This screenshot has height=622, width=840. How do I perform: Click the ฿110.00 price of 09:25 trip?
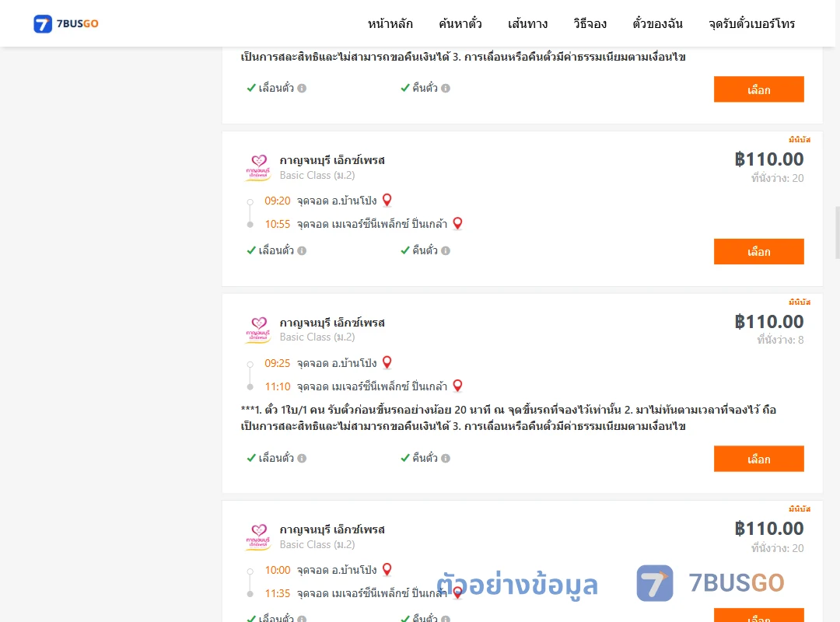(x=769, y=321)
